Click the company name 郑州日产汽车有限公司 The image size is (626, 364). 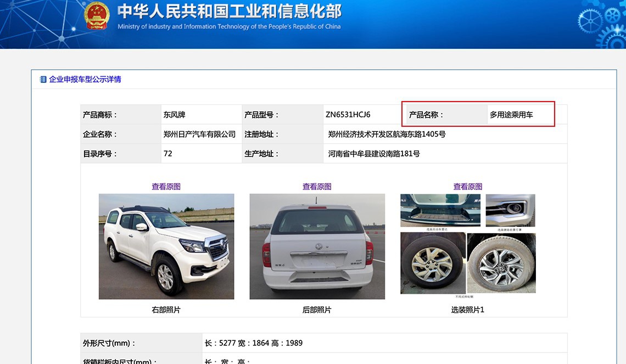click(199, 134)
